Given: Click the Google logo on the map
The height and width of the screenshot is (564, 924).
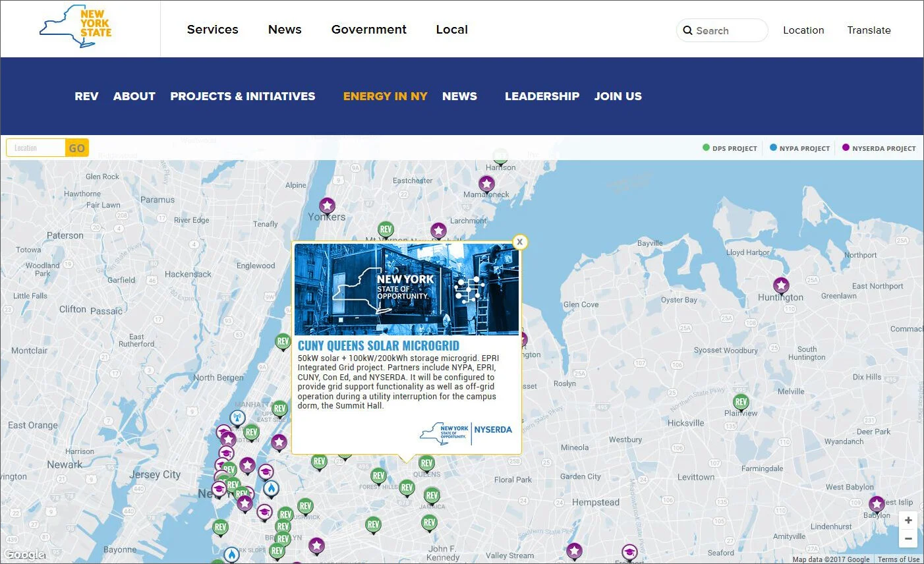Looking at the screenshot, I should tap(24, 555).
